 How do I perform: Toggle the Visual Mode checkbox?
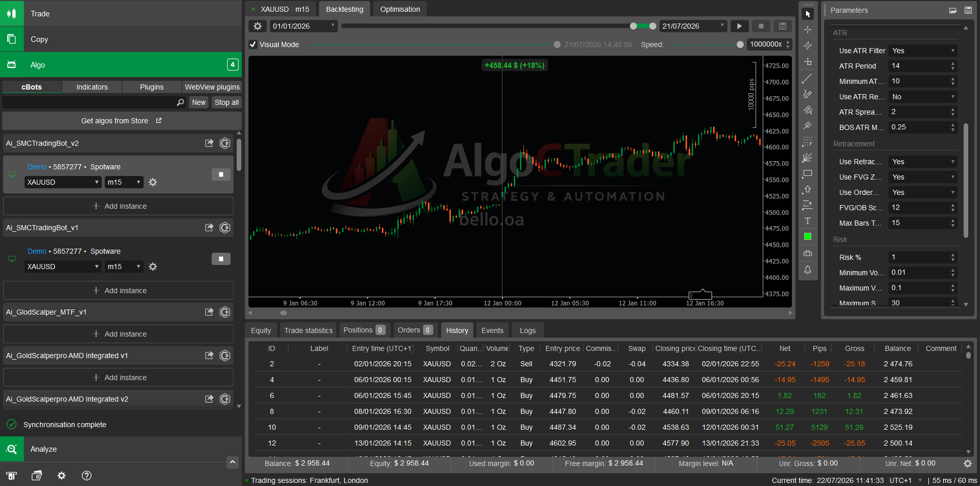(x=253, y=45)
